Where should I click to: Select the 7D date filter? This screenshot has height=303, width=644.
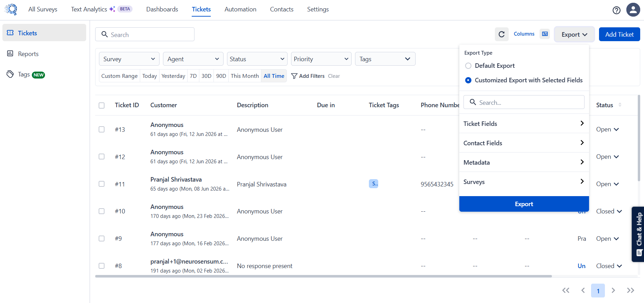(x=193, y=76)
